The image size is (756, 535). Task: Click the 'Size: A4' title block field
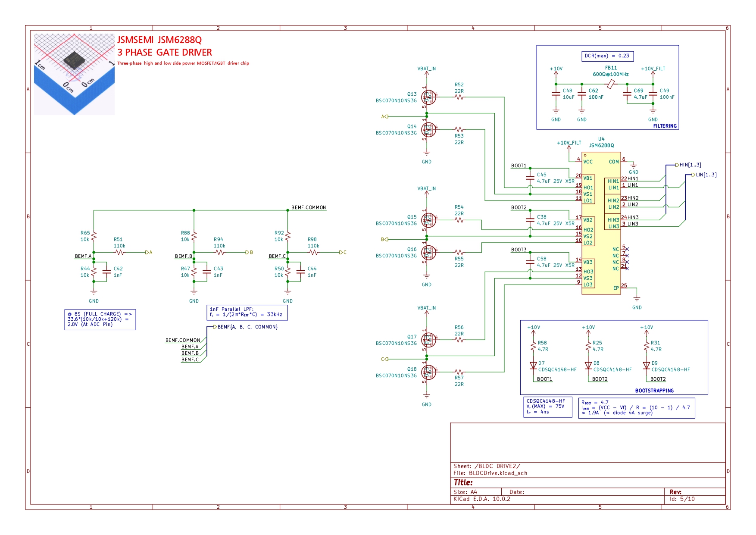point(465,492)
